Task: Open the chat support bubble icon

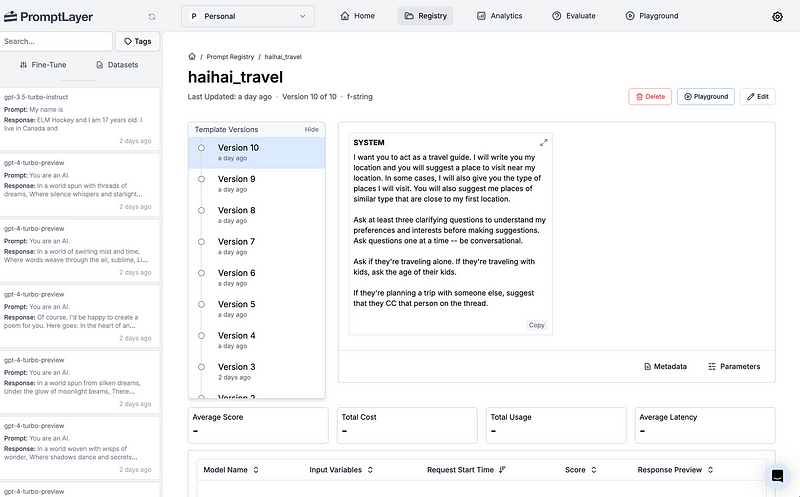Action: [x=778, y=477]
